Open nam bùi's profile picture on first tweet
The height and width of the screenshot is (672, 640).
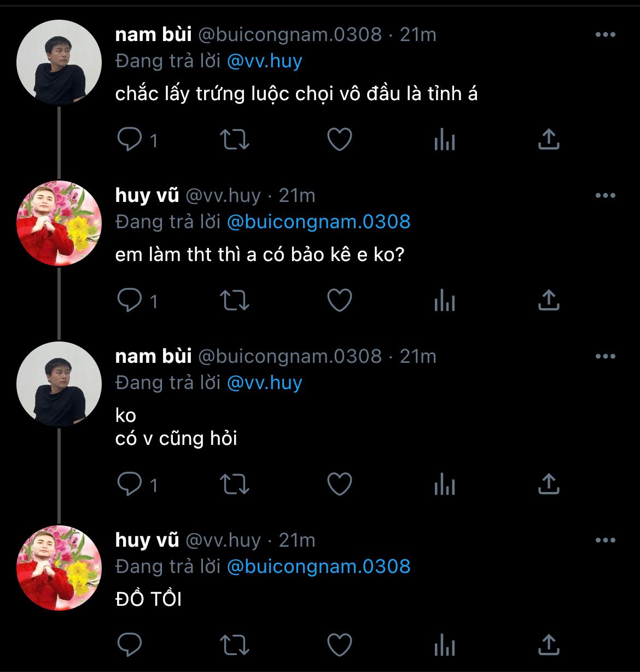[x=59, y=62]
